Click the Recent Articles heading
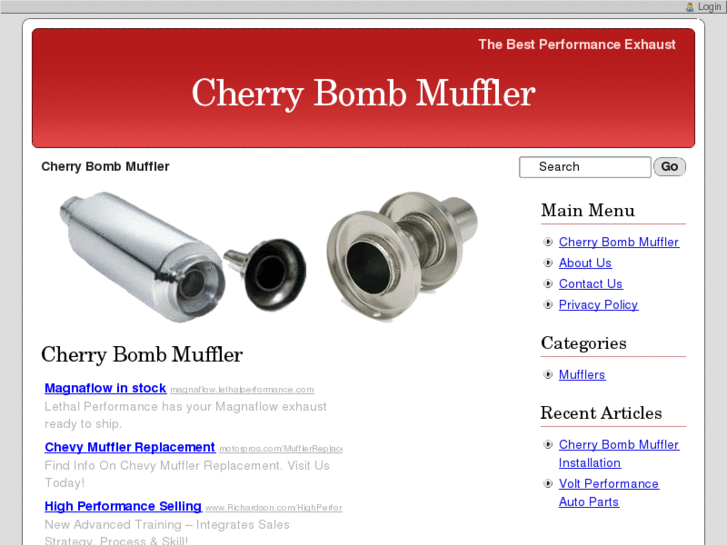 pyautogui.click(x=601, y=413)
